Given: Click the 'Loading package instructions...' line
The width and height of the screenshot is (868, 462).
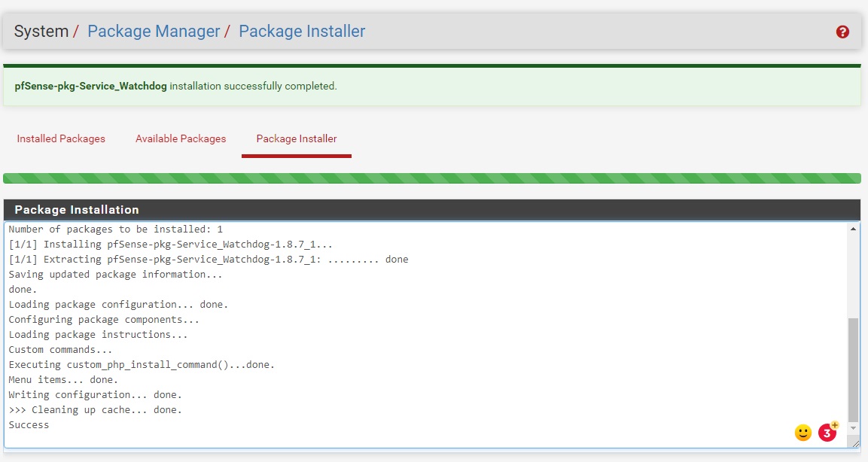Looking at the screenshot, I should [98, 335].
